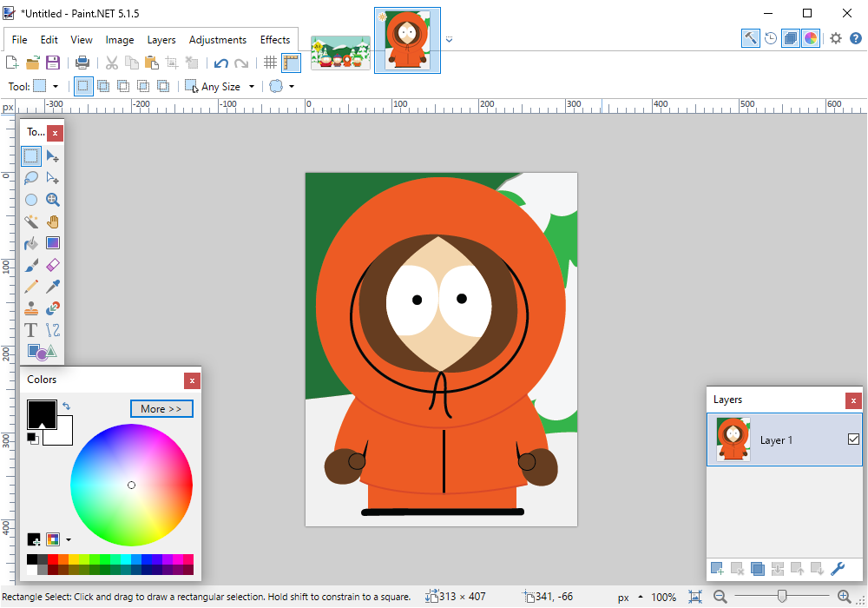Click the Print icon
The width and height of the screenshot is (868, 608).
[x=82, y=63]
